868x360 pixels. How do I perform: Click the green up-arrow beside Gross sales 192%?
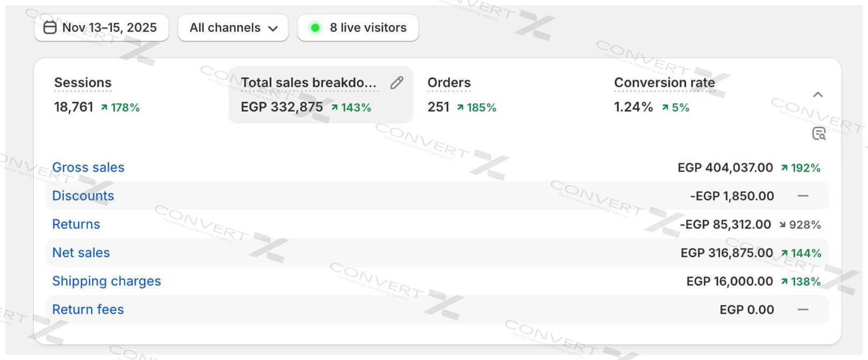click(784, 168)
